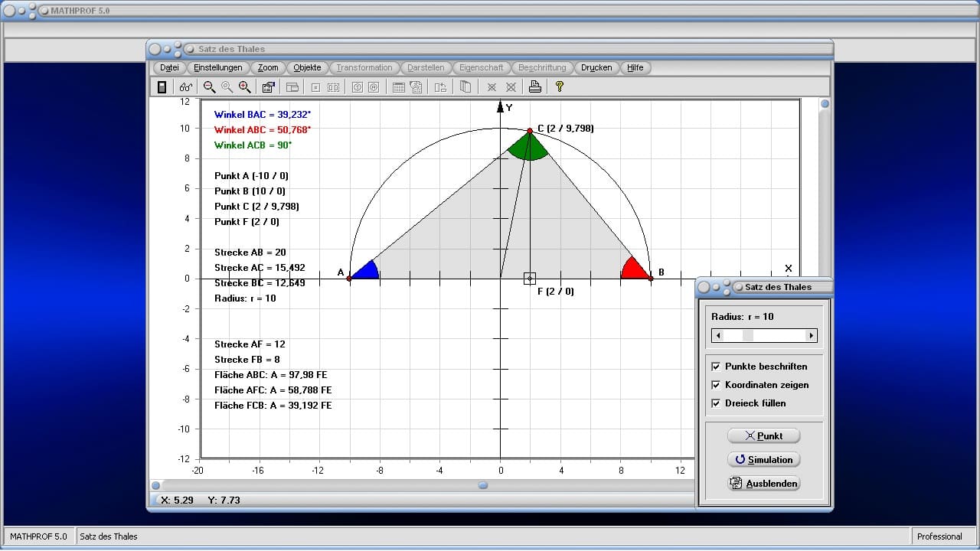Click the text 'Strecke AF = 12'
The image size is (980, 551).
pos(250,344)
